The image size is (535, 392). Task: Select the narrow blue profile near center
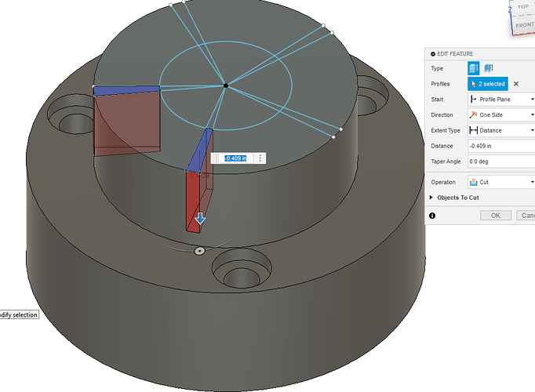tap(200, 150)
